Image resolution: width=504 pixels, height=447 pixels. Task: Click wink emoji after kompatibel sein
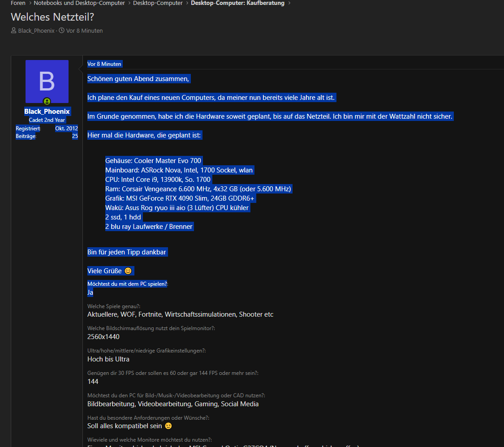click(x=168, y=426)
